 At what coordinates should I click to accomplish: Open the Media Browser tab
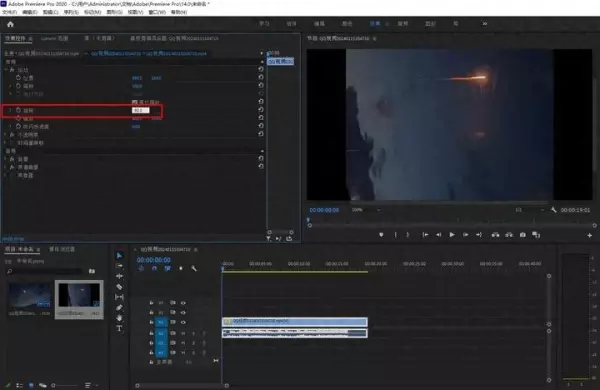pyautogui.click(x=62, y=249)
